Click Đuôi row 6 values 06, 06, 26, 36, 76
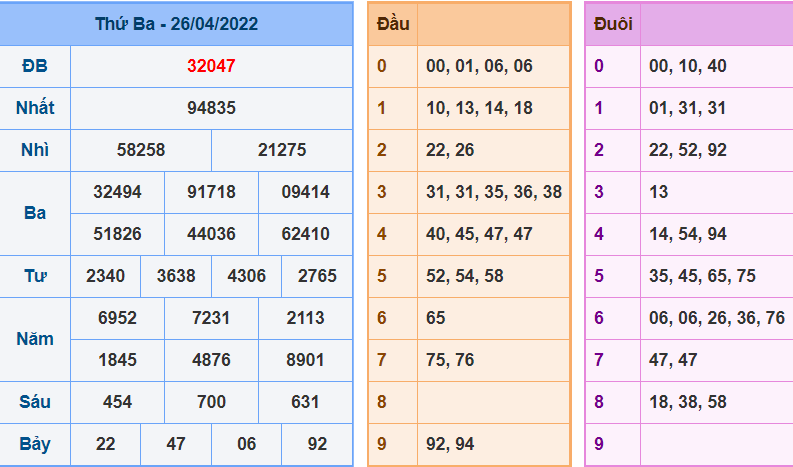This screenshot has width=793, height=467. tap(717, 318)
